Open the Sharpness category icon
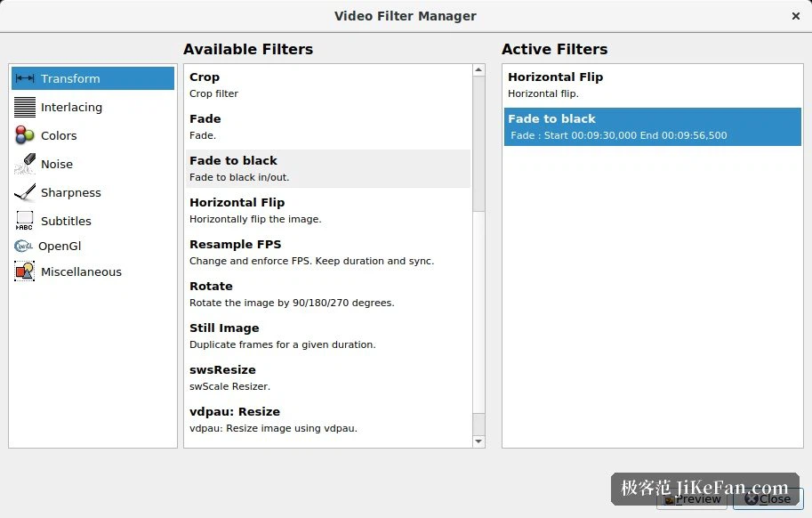The height and width of the screenshot is (518, 812). click(x=25, y=192)
